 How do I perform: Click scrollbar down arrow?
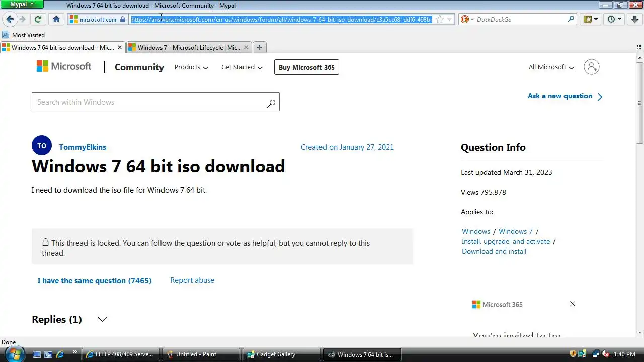coord(640,333)
